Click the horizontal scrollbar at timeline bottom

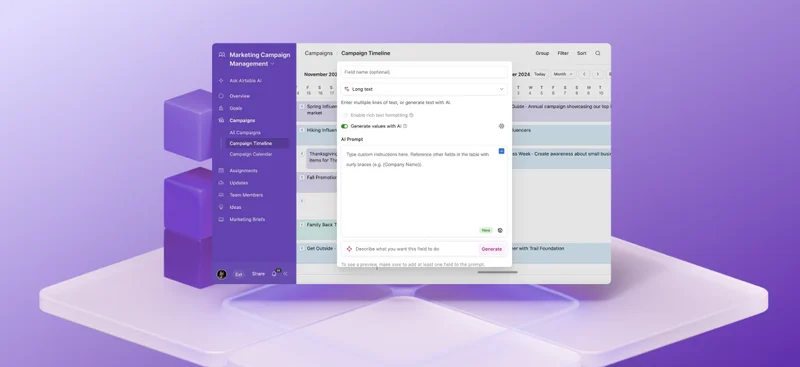pyautogui.click(x=497, y=272)
